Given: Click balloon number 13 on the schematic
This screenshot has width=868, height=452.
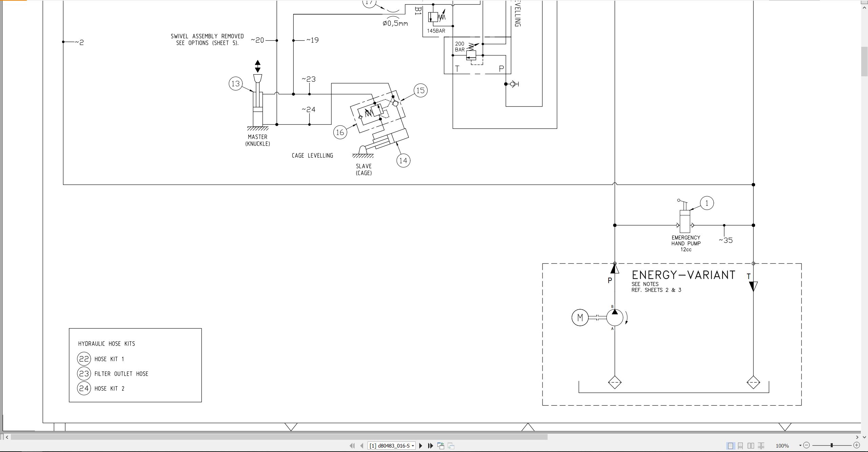Looking at the screenshot, I should click(236, 83).
